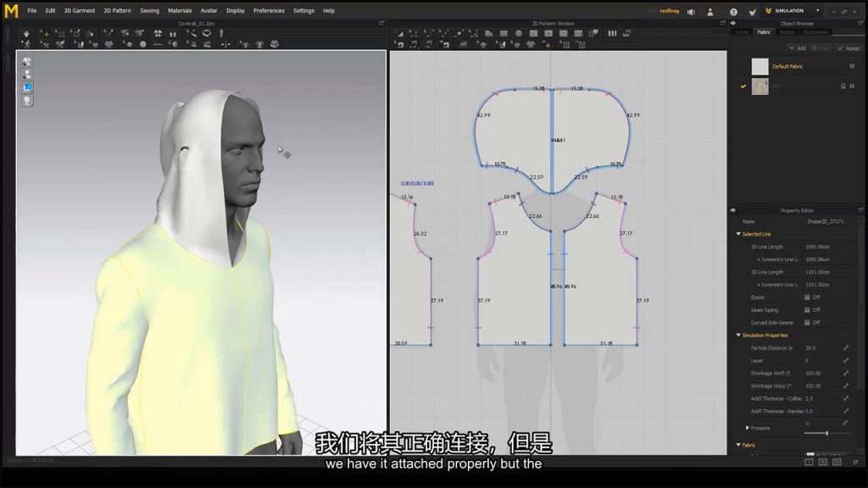
Task: Toggle blue surface render style icon
Action: coord(27,87)
